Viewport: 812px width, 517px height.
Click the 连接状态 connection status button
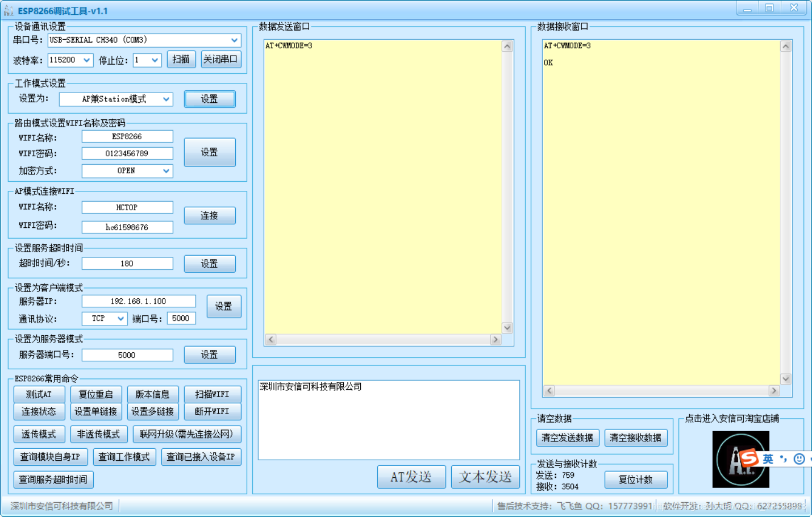pos(39,411)
